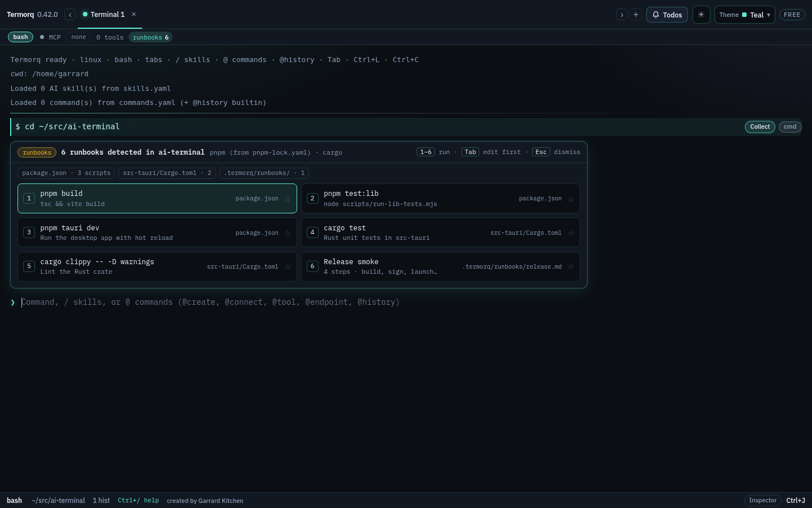Viewport: 812px width, 508px height.
Task: Run the pnpm tauri dev runbook
Action: [x=157, y=233]
